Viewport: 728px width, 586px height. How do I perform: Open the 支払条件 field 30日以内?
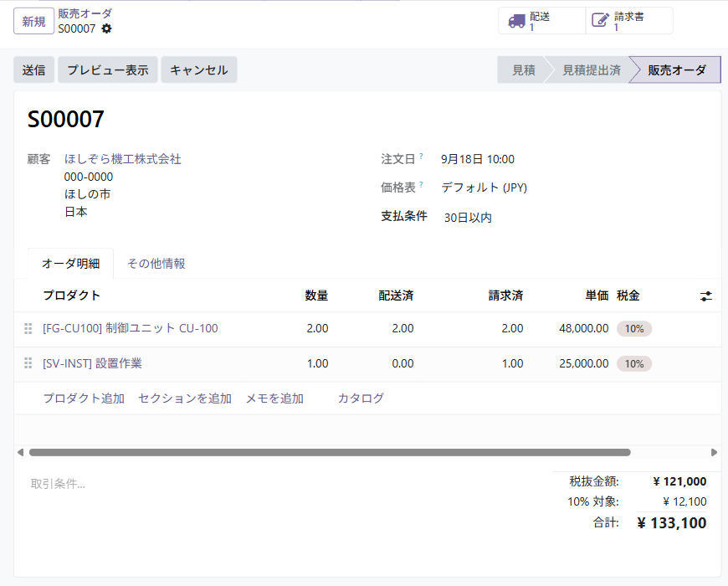468,218
